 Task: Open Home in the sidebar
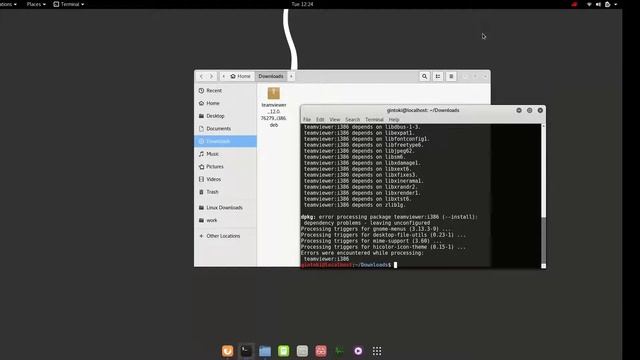point(225,103)
